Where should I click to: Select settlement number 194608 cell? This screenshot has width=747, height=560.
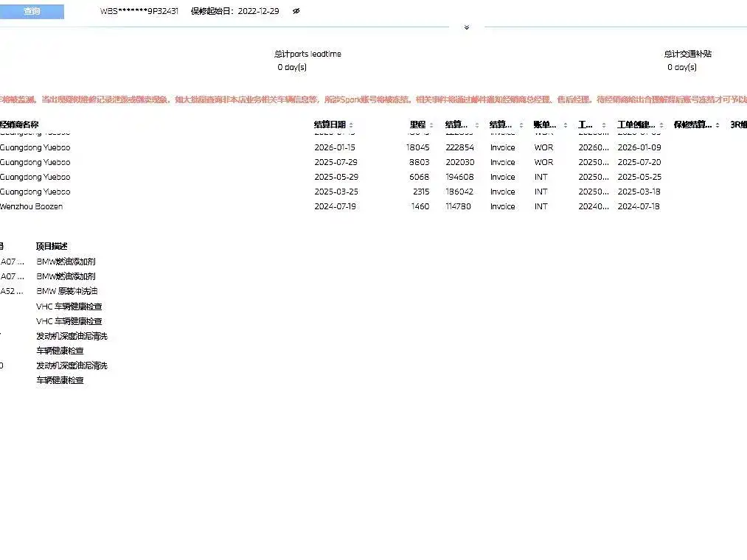(x=459, y=177)
